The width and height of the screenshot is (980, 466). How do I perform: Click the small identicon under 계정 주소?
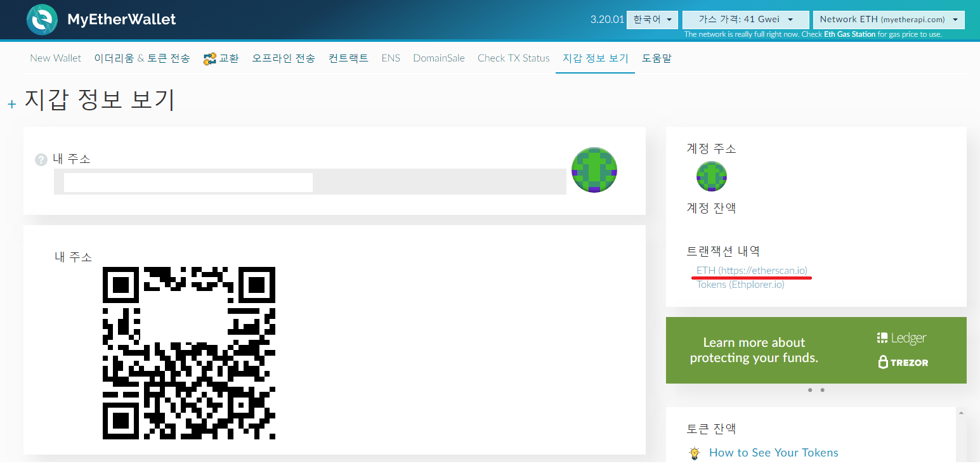click(712, 176)
